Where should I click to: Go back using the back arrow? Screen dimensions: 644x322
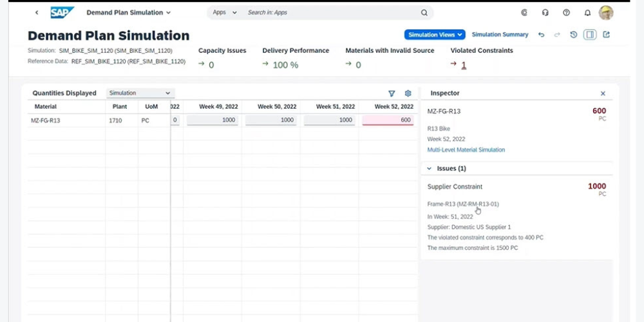point(37,13)
